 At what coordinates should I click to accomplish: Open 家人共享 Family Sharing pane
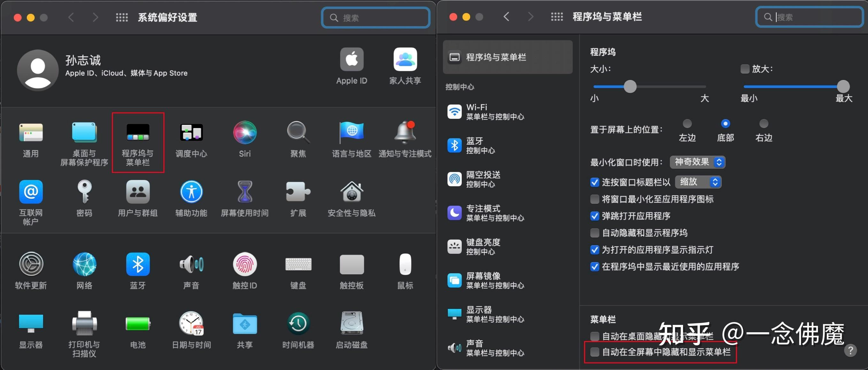pos(405,59)
